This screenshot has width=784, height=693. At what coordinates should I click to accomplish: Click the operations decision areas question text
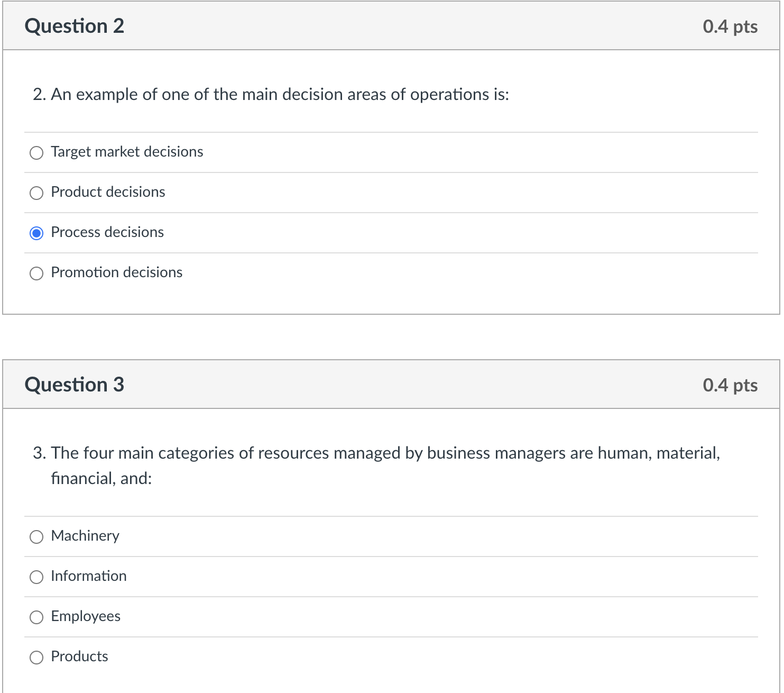271,94
